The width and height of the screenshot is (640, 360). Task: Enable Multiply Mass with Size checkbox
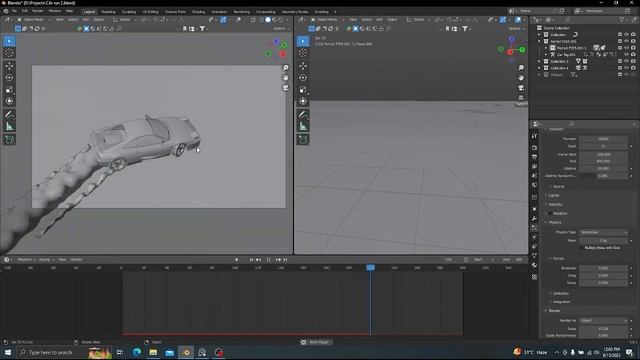582,248
